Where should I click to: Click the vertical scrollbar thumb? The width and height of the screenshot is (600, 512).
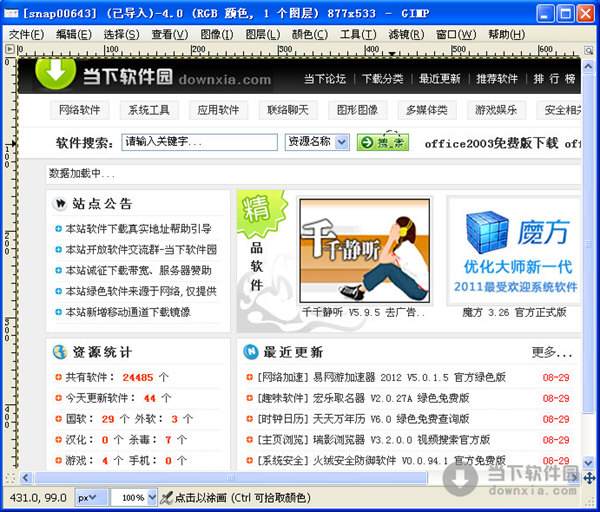coord(589,244)
